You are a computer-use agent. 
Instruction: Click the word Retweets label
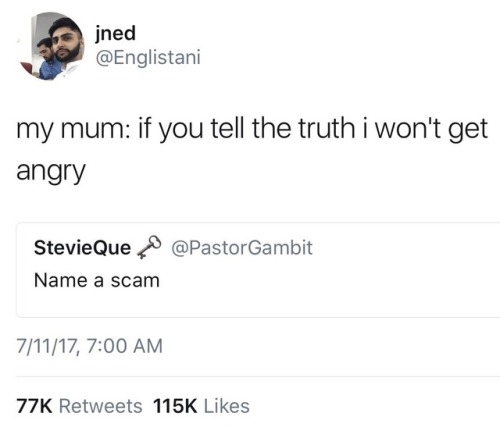(101, 406)
